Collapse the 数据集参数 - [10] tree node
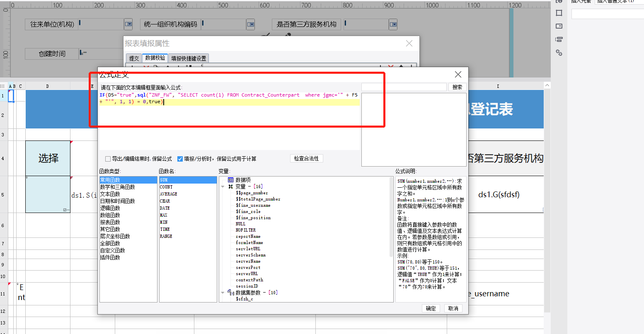 (x=223, y=293)
